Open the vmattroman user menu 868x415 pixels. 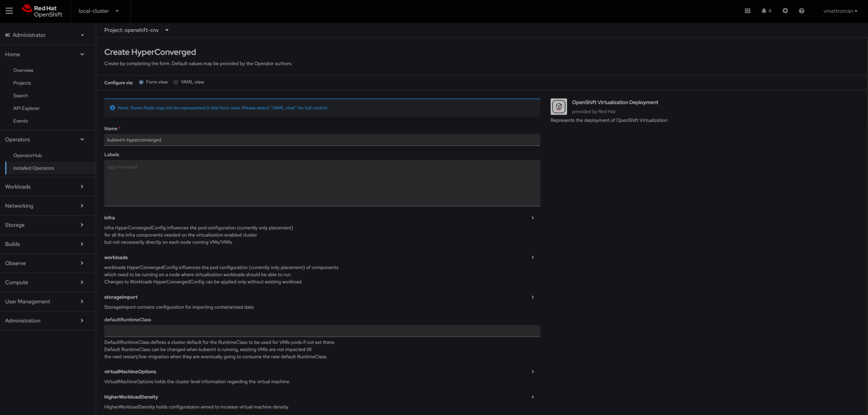pos(840,11)
